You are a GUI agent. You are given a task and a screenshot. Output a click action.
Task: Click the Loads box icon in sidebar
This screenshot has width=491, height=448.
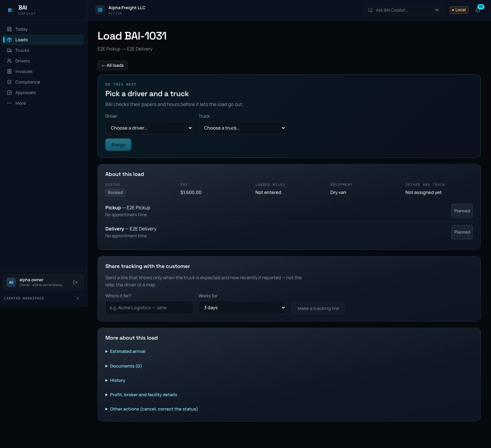click(x=9, y=40)
